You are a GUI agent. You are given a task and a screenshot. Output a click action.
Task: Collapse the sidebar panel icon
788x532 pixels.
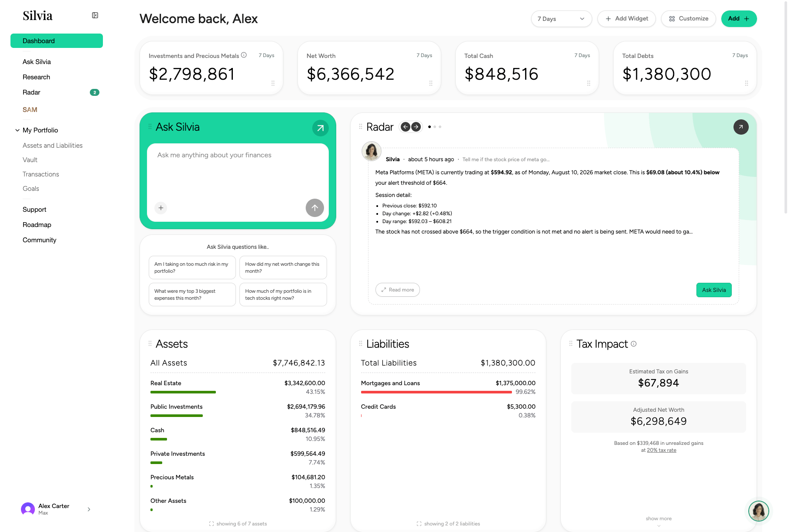click(95, 15)
